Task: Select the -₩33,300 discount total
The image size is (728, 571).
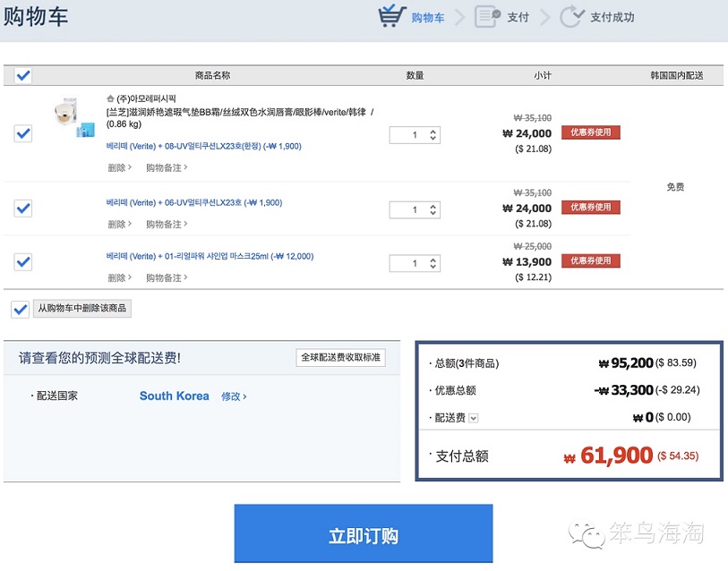Action: click(623, 390)
